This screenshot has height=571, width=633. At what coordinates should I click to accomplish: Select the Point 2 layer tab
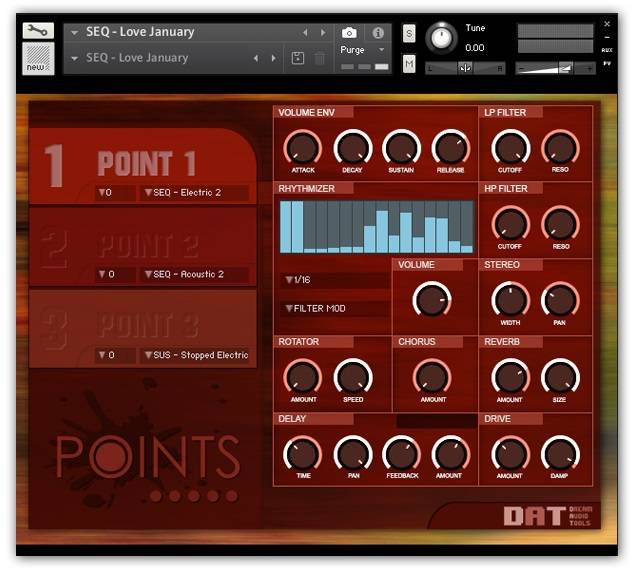click(142, 246)
